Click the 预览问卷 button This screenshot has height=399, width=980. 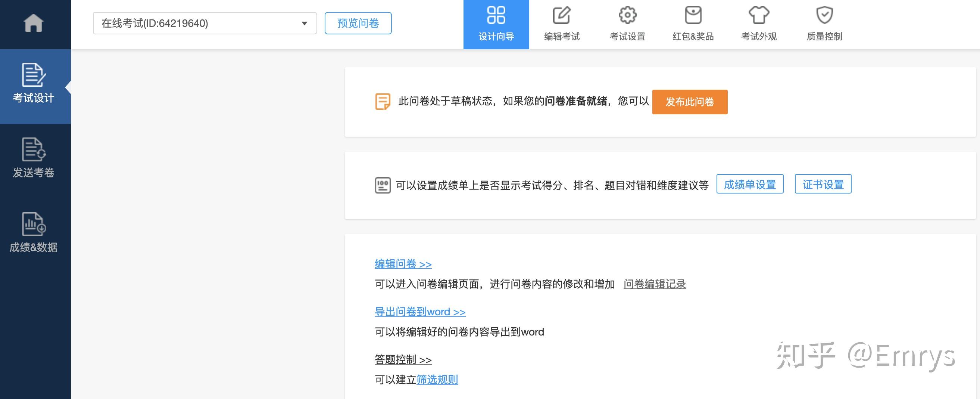[x=358, y=23]
